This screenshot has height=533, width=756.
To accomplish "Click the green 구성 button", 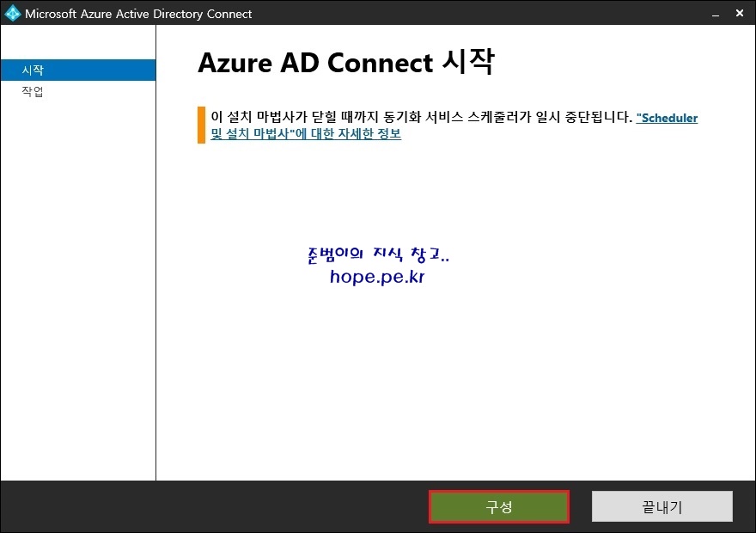I will tap(498, 506).
